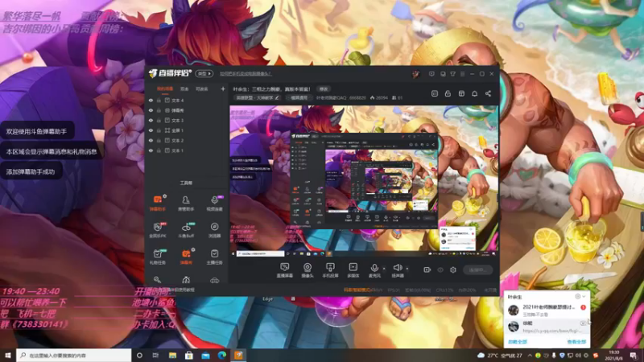The height and width of the screenshot is (362, 644).
Task: Open File Explorer from taskbar
Action: [172, 356]
